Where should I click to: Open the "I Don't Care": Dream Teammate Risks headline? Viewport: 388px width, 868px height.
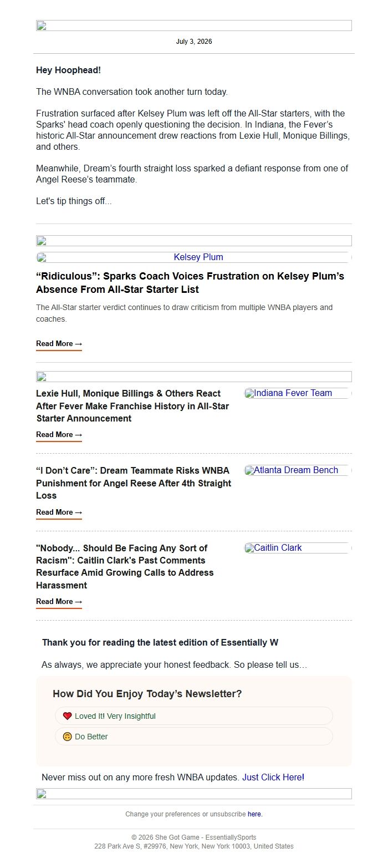coord(134,483)
